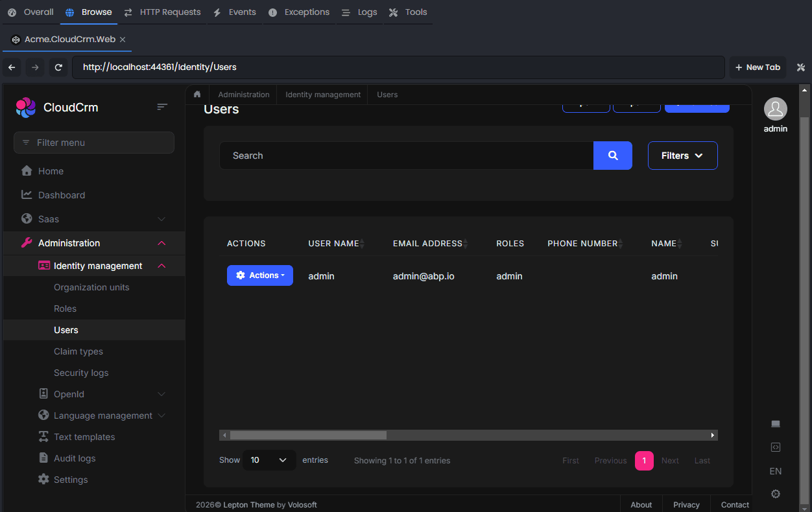Open the entries-per-page dropdown
The width and height of the screenshot is (812, 512).
(x=269, y=460)
